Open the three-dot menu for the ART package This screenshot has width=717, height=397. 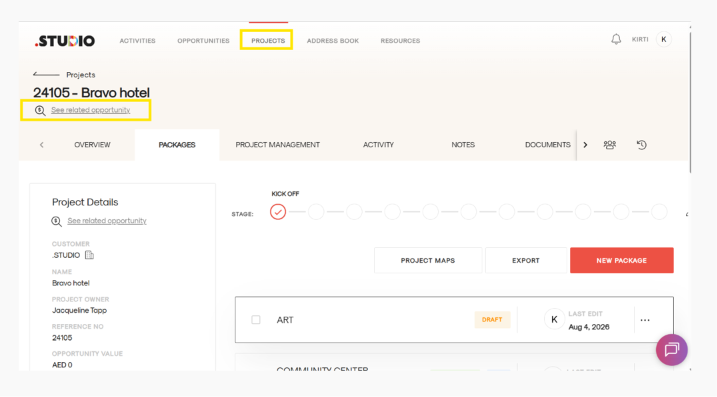click(x=645, y=320)
